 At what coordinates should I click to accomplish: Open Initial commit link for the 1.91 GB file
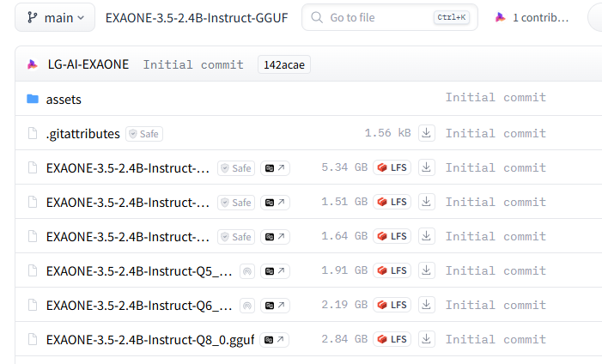(496, 270)
